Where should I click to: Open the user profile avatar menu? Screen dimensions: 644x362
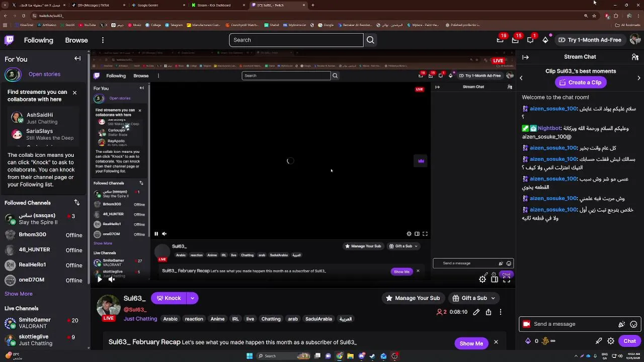[x=635, y=40]
